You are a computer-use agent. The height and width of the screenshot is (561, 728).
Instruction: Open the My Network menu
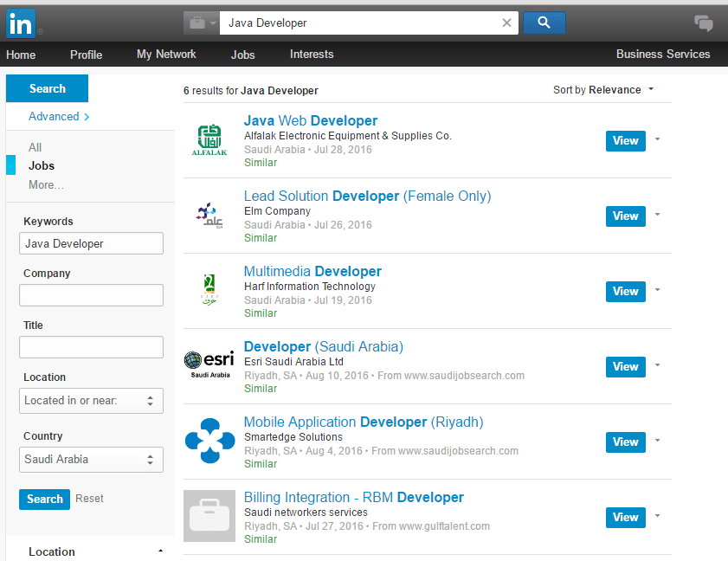pyautogui.click(x=166, y=55)
